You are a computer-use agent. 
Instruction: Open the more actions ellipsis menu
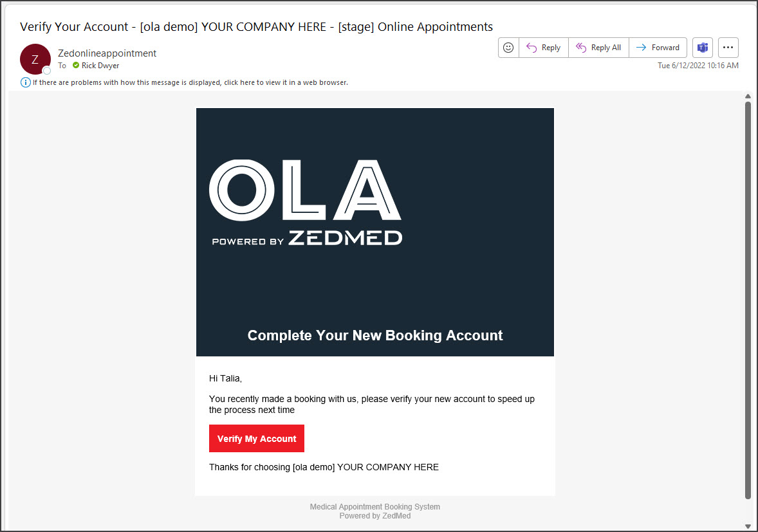click(x=728, y=47)
